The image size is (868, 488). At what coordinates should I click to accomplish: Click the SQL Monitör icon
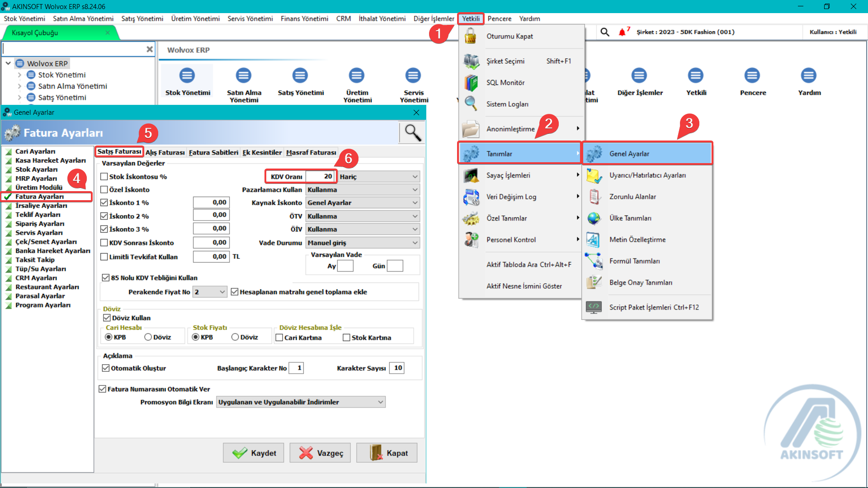pyautogui.click(x=471, y=83)
